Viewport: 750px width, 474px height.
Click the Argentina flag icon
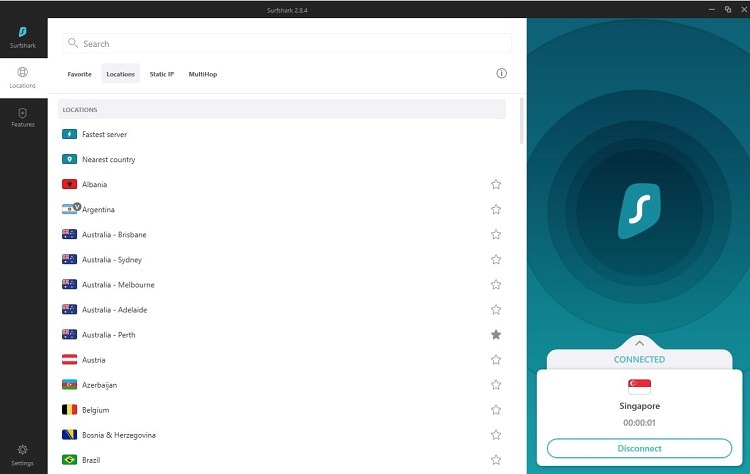(x=69, y=209)
